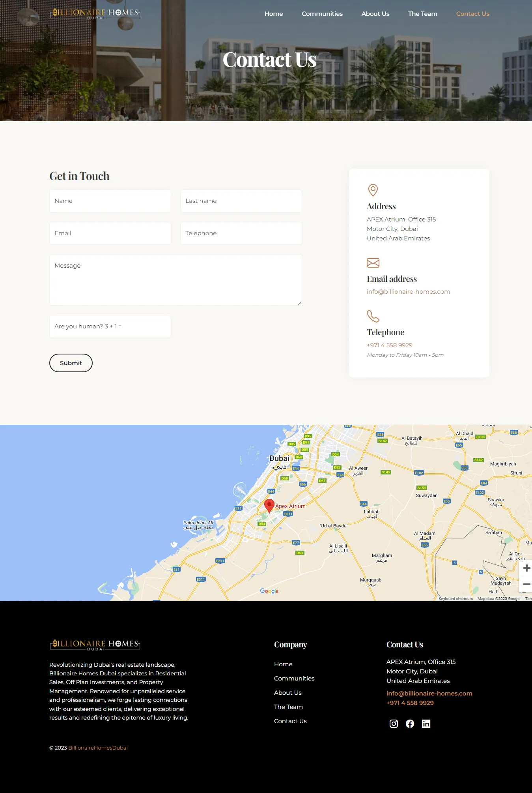Click the map zoom out minus button
Image resolution: width=532 pixels, height=793 pixels.
click(x=526, y=584)
